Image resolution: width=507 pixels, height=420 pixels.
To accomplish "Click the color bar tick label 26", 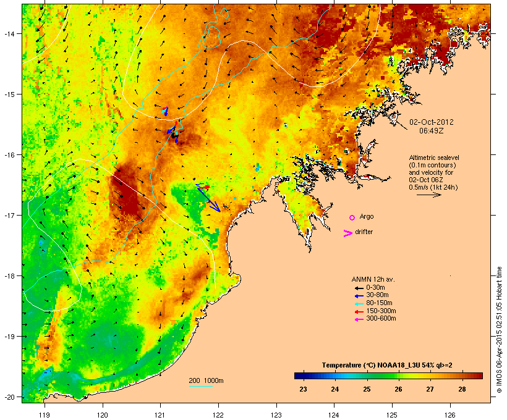I will tap(398, 389).
